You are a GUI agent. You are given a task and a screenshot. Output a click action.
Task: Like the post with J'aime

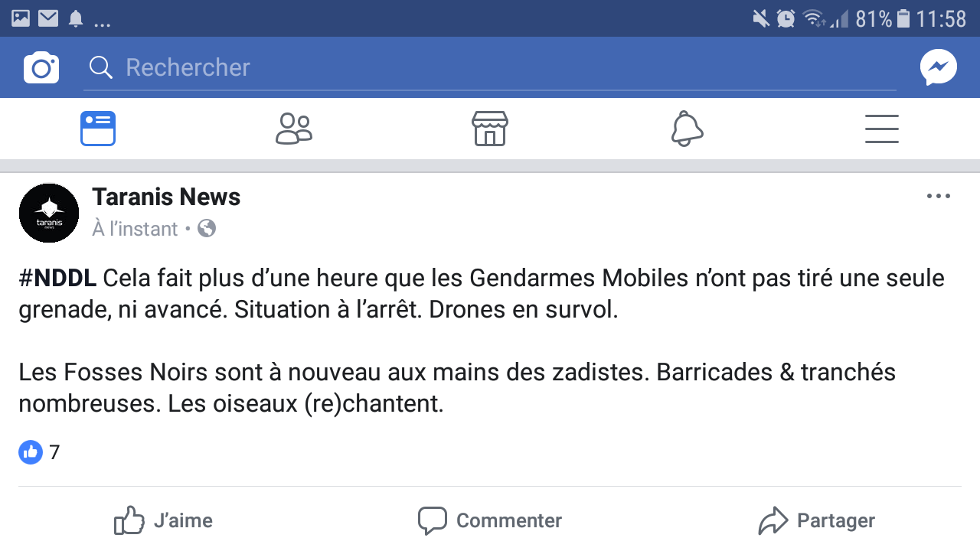(x=164, y=521)
